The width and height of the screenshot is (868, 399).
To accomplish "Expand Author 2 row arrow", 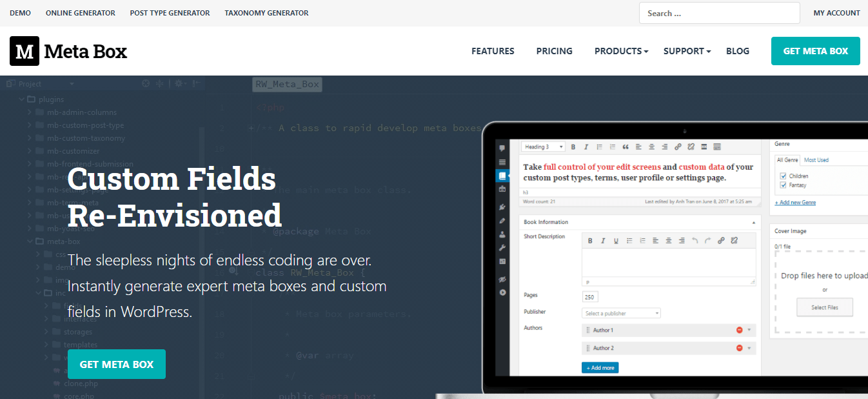I will (749, 348).
